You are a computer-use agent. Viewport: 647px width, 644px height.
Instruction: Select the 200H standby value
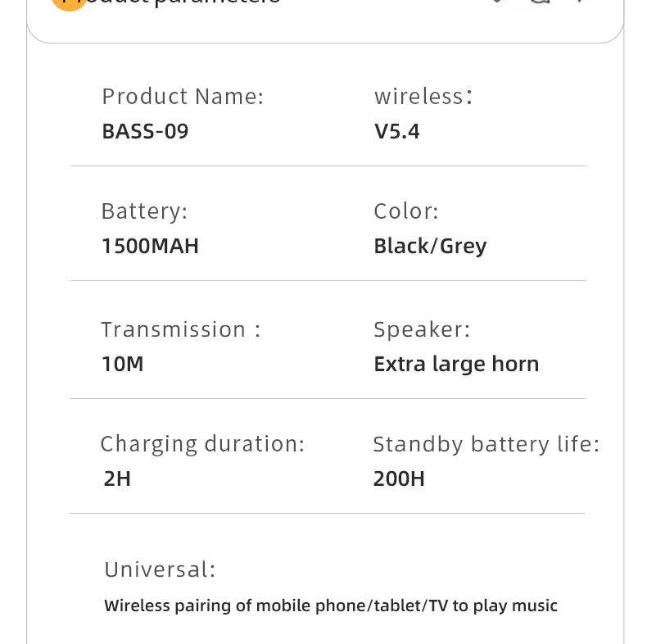399,478
